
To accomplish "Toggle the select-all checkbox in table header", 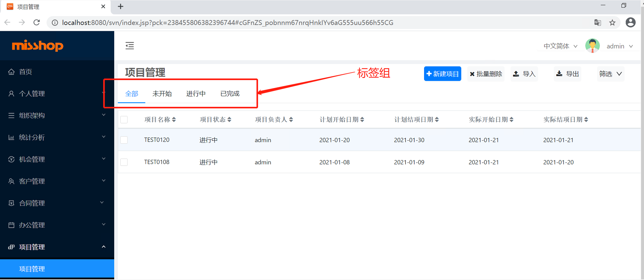I will [x=124, y=120].
